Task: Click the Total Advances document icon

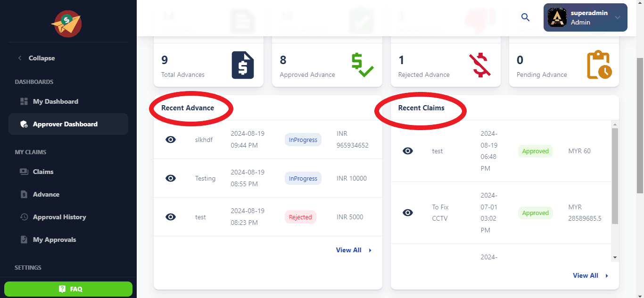Action: (243, 65)
